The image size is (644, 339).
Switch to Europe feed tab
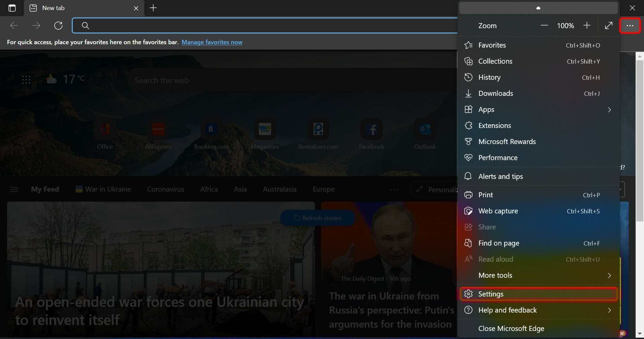(323, 189)
